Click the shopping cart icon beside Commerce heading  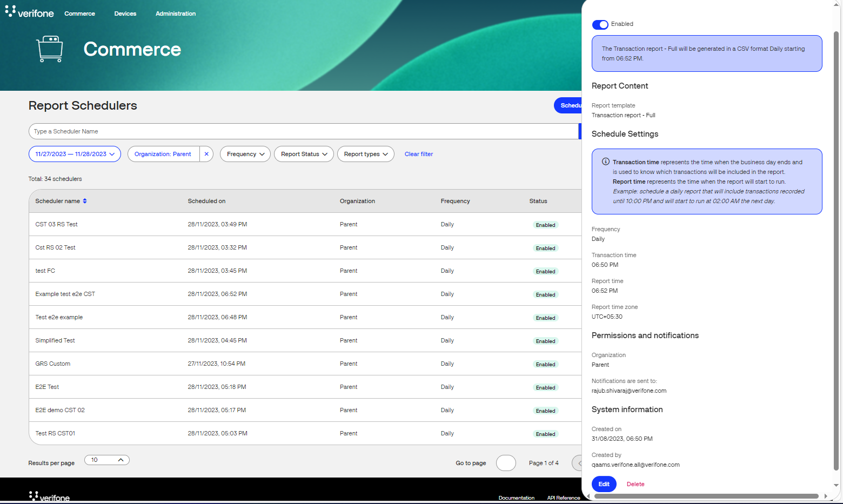pos(49,49)
